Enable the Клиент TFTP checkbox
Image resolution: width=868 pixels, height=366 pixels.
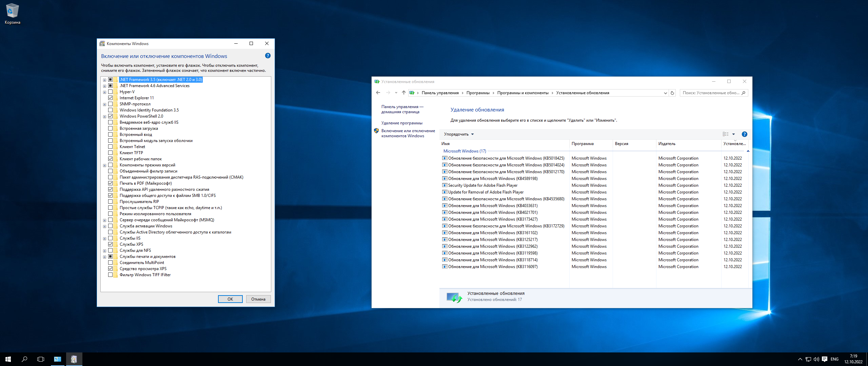(x=111, y=153)
